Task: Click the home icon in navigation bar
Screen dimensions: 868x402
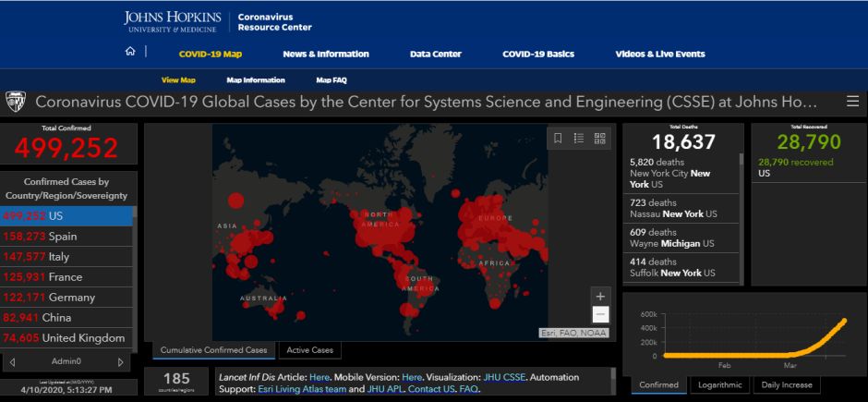Action: [130, 52]
